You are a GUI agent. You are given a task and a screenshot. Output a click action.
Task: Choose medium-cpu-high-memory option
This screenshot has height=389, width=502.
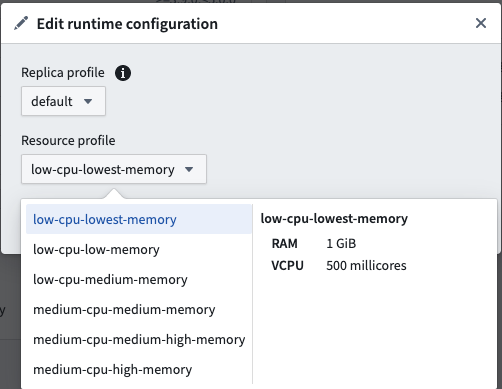139,369
